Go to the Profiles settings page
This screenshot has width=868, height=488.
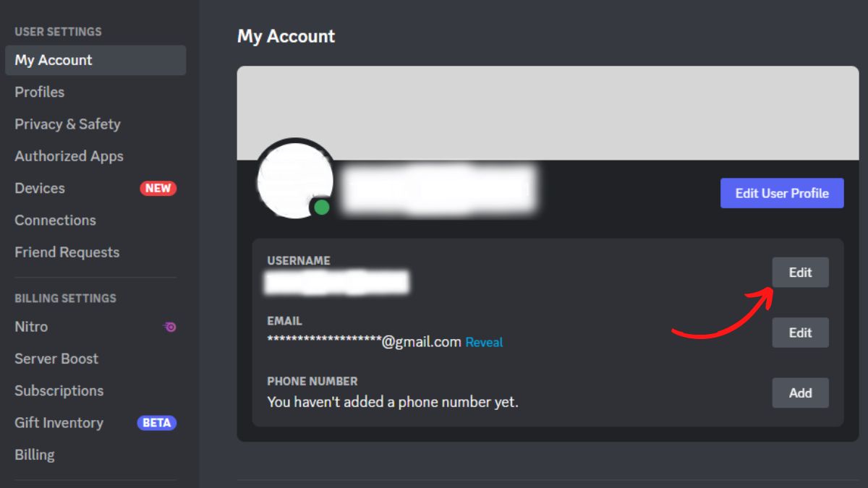click(39, 92)
